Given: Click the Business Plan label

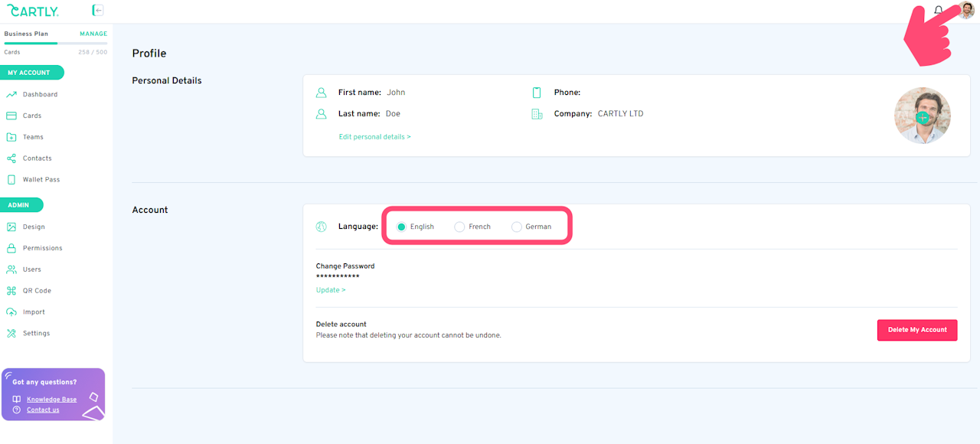Looking at the screenshot, I should point(26,34).
